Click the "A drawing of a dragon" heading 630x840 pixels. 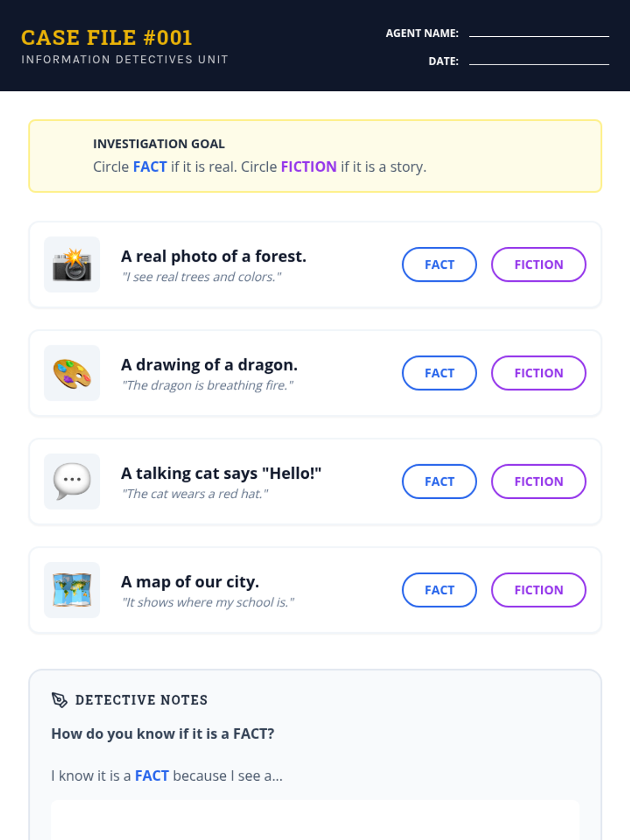point(209,365)
